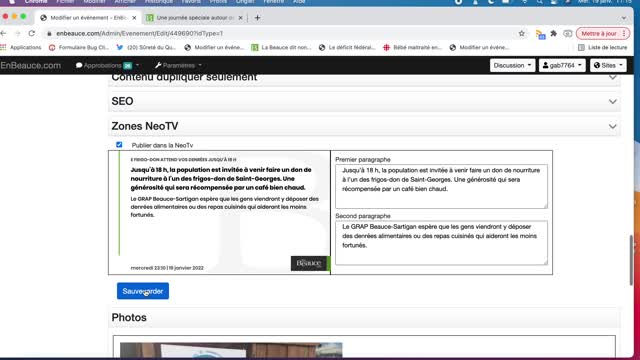Image resolution: width=640 pixels, height=360 pixels.
Task: Open the Formulaire Bug Cl... bookmark
Action: coord(79,47)
